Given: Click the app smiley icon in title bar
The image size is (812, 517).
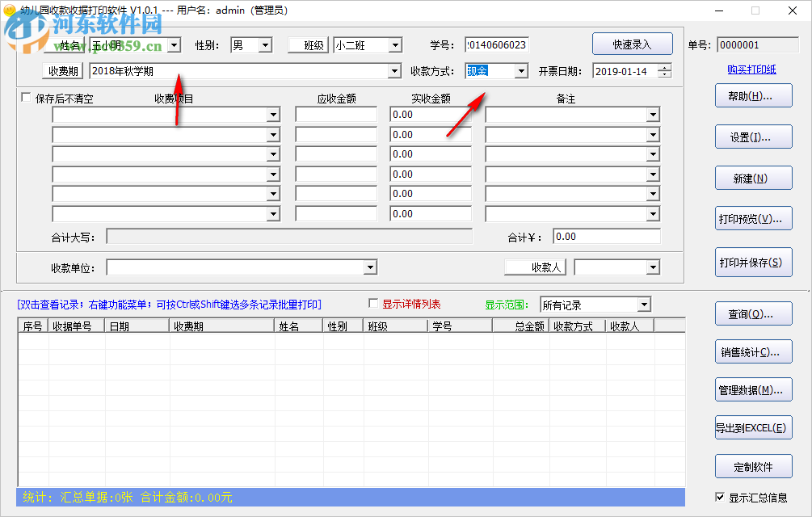Looking at the screenshot, I should coord(10,10).
